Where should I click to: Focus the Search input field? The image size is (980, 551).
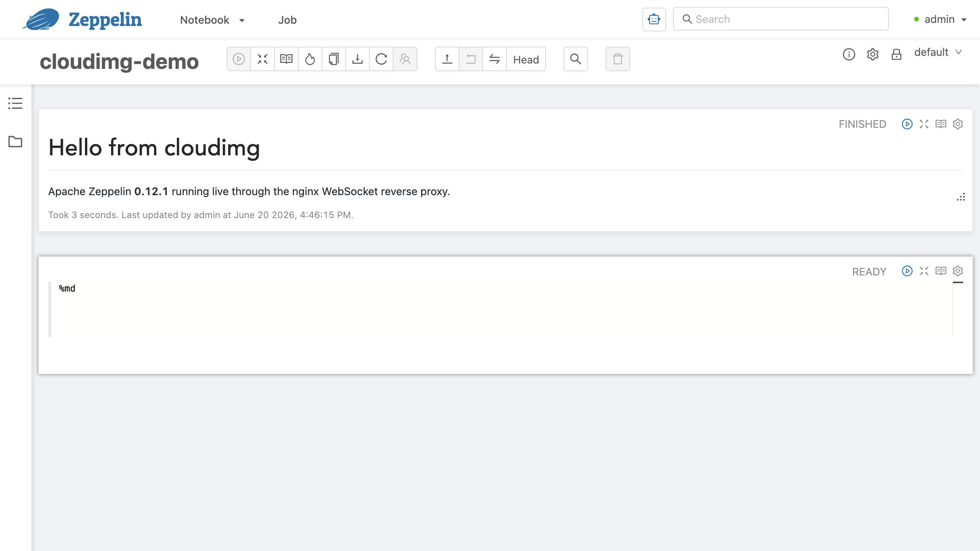(781, 19)
